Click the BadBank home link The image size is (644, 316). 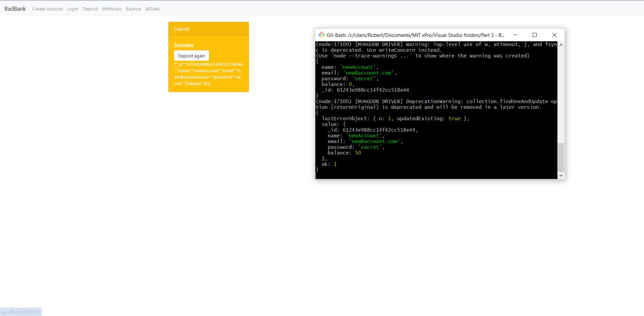pos(14,9)
